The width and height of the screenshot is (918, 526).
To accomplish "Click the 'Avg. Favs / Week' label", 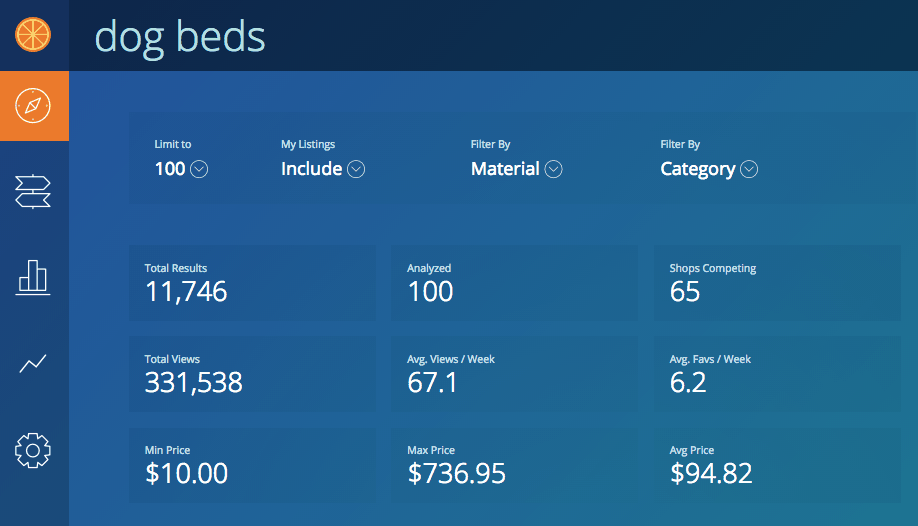I will [710, 359].
